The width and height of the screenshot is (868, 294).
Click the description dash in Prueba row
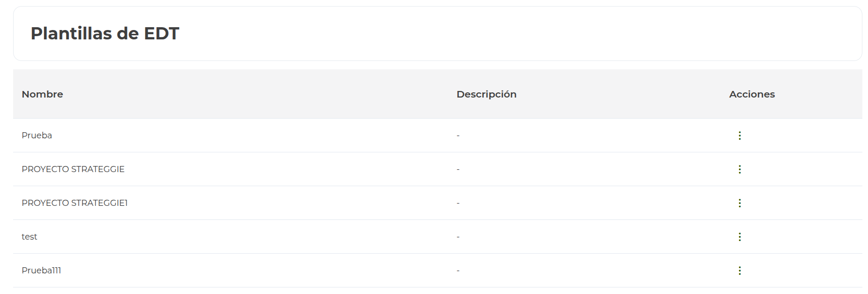click(x=458, y=136)
